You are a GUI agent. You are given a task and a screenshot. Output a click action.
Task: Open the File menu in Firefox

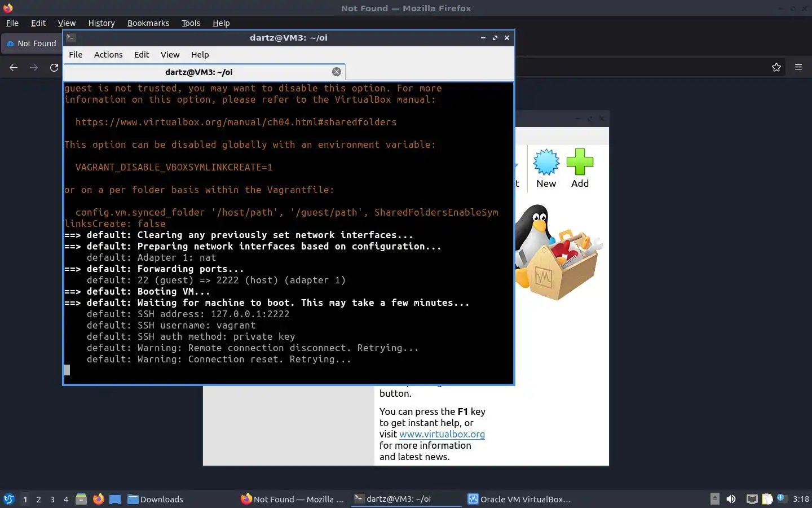tap(12, 23)
